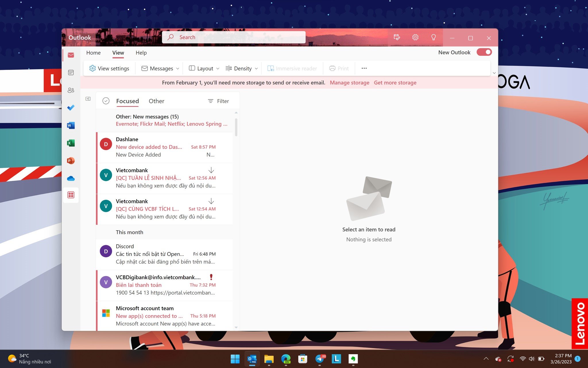
Task: Open Edge Dev from the taskbar
Action: coord(286,359)
